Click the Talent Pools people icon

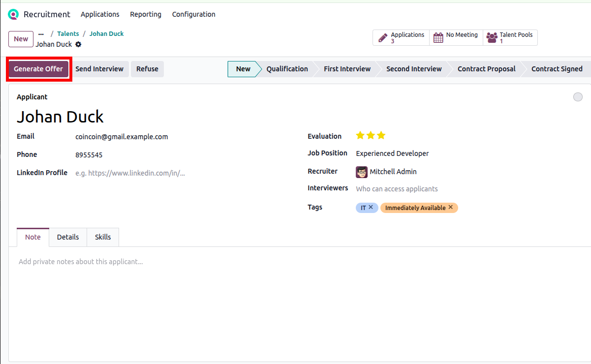(492, 38)
